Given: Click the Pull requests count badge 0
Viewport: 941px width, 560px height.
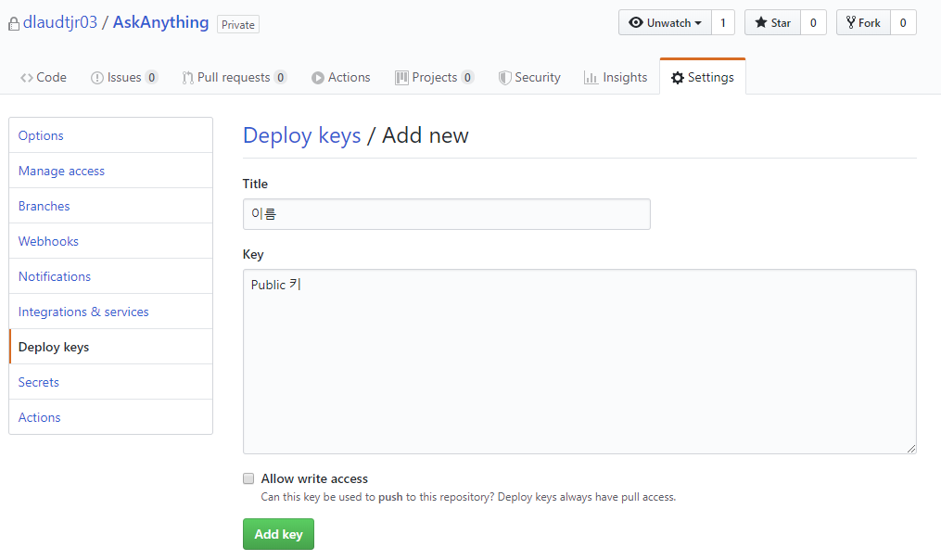Looking at the screenshot, I should point(280,78).
